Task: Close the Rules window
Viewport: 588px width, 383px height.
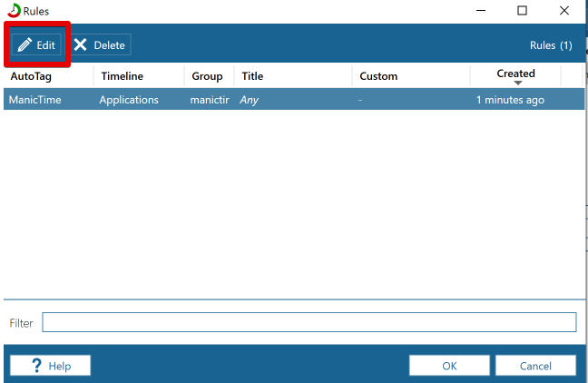Action: 564,11
